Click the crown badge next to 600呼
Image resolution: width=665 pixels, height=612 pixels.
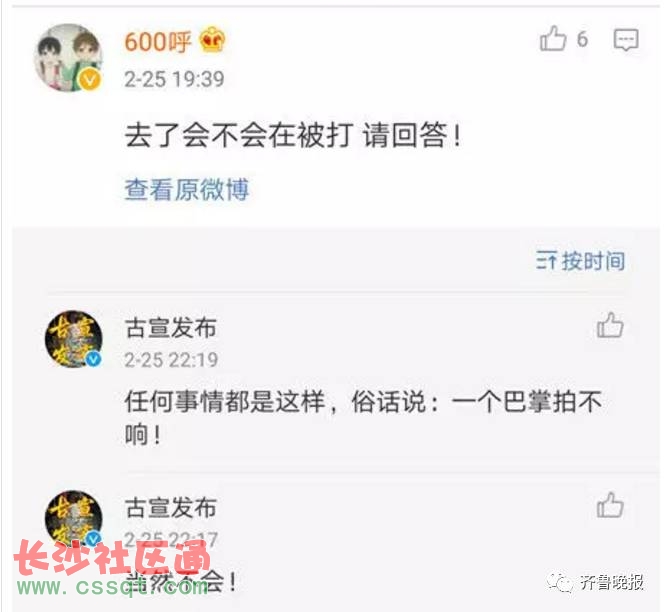(212, 40)
